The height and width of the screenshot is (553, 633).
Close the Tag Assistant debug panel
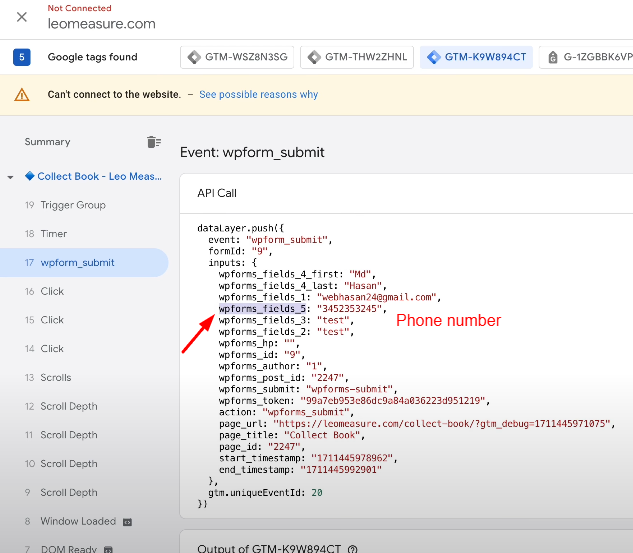pos(22,17)
